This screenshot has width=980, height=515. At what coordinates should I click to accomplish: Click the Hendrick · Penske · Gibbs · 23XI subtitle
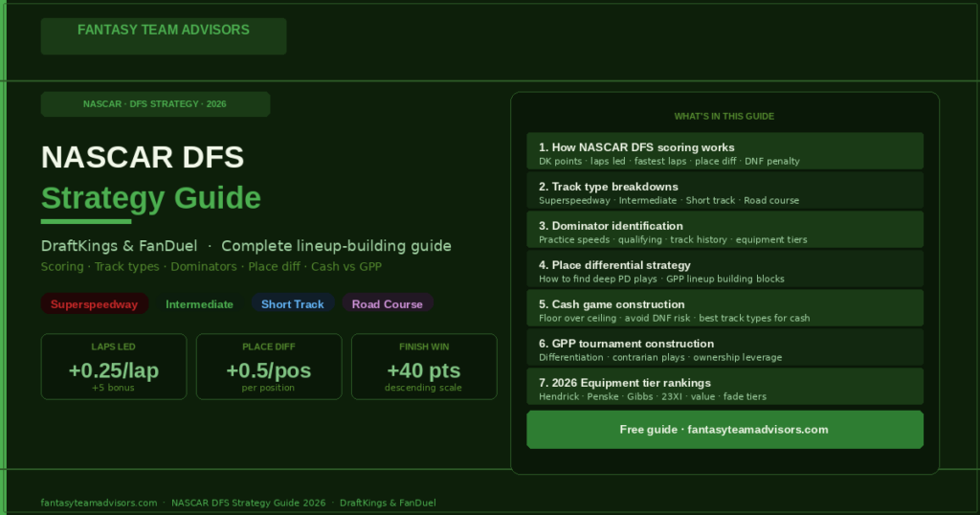[x=653, y=397]
